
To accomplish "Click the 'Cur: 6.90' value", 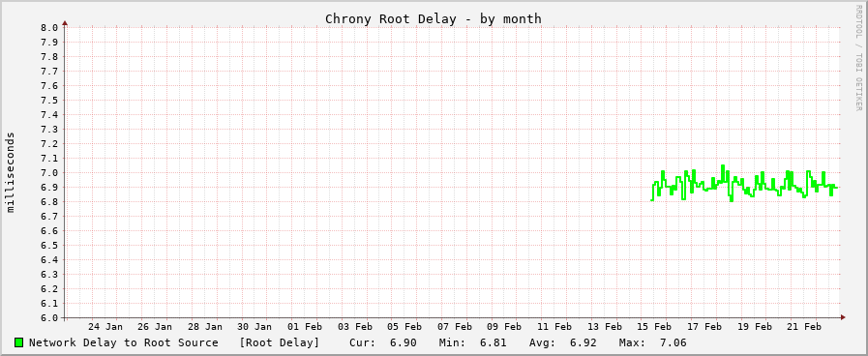I will click(x=382, y=342).
